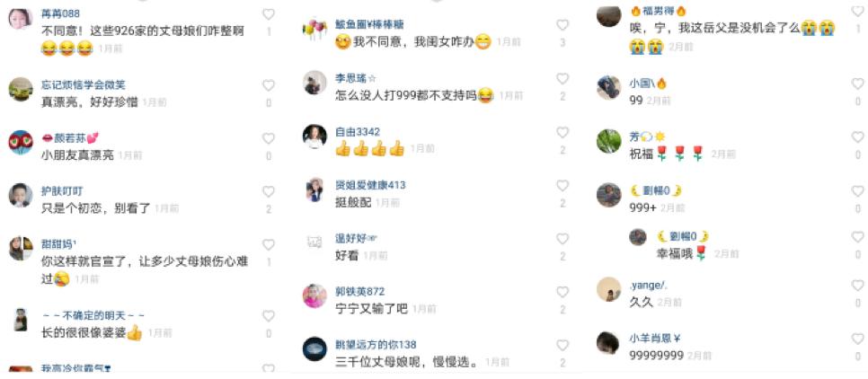Like the 祝福 comment with roses
The height and width of the screenshot is (379, 868).
click(857, 137)
